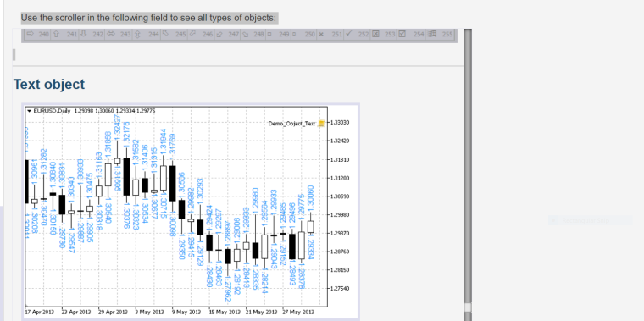Click code number 242 in symbol table

click(x=97, y=35)
